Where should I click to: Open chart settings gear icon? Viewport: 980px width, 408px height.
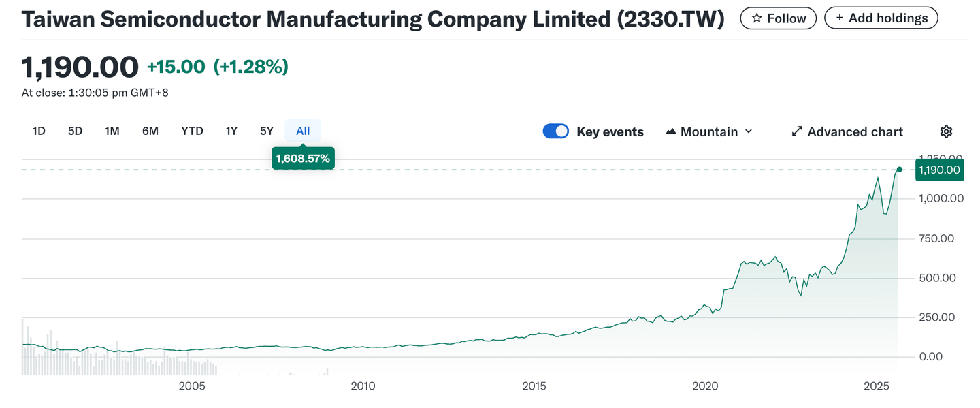coord(946,131)
